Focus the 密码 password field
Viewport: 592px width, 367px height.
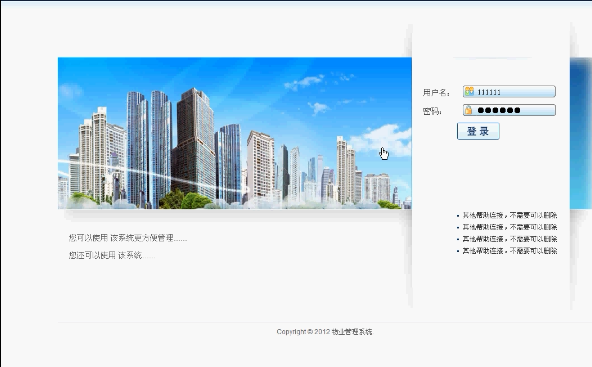509,110
